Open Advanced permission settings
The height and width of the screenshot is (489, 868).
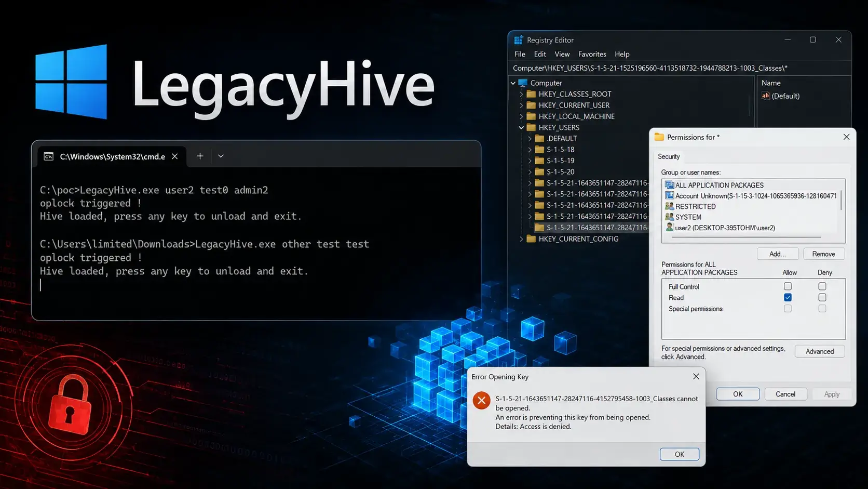click(x=820, y=351)
